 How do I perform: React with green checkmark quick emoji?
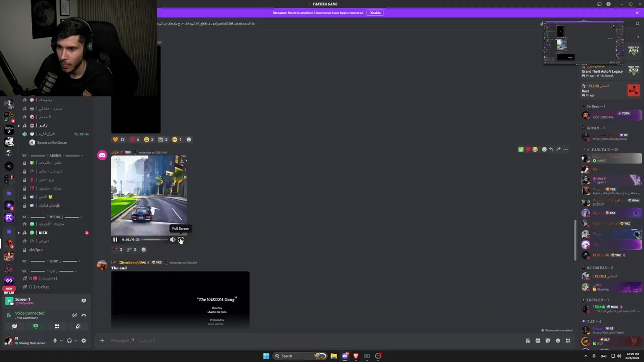[521, 149]
